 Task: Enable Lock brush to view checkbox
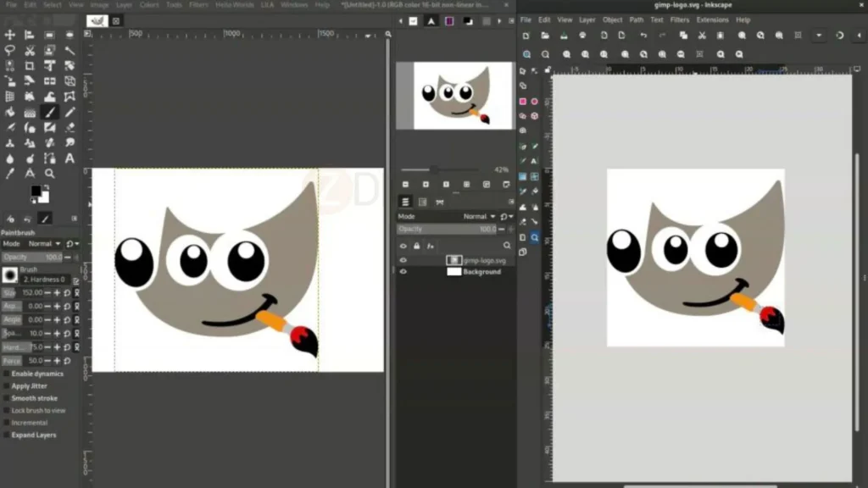coord(6,411)
